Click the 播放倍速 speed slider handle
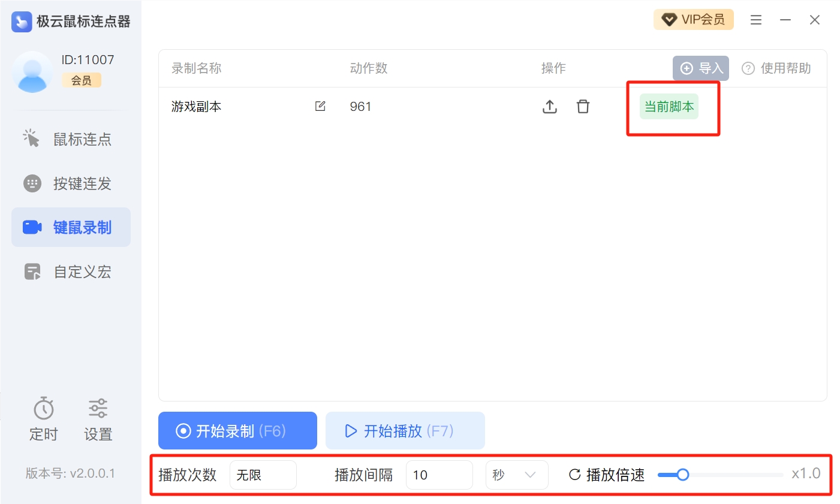Viewport: 840px width, 504px height. (x=682, y=475)
